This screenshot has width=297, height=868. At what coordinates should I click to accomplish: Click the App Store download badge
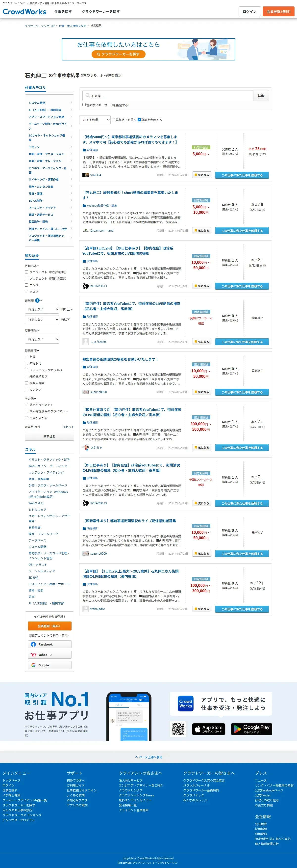208,729
